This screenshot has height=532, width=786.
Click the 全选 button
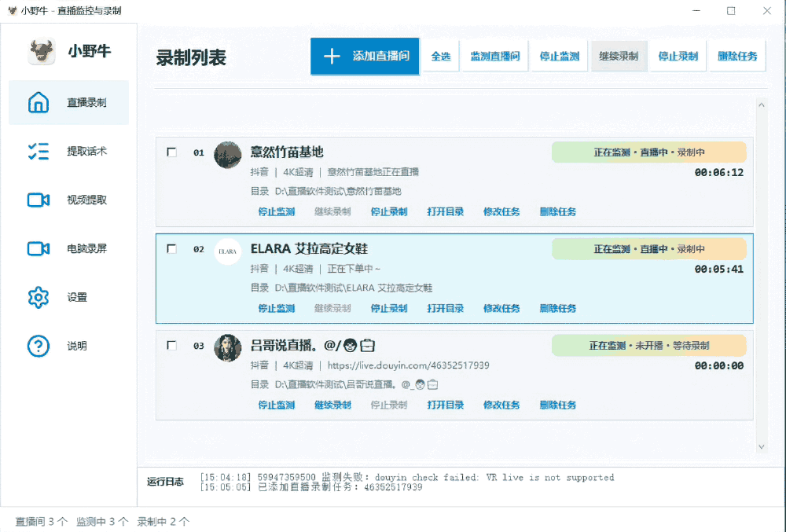point(441,56)
